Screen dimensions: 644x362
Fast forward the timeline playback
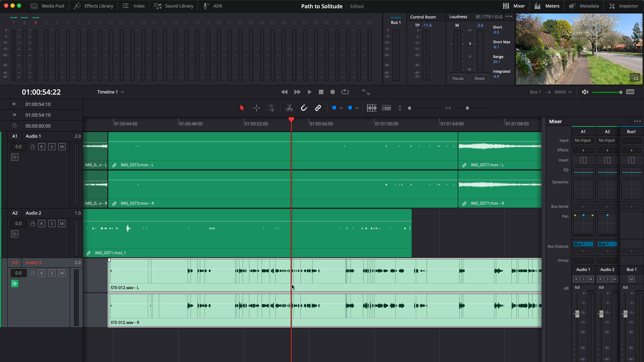(297, 92)
